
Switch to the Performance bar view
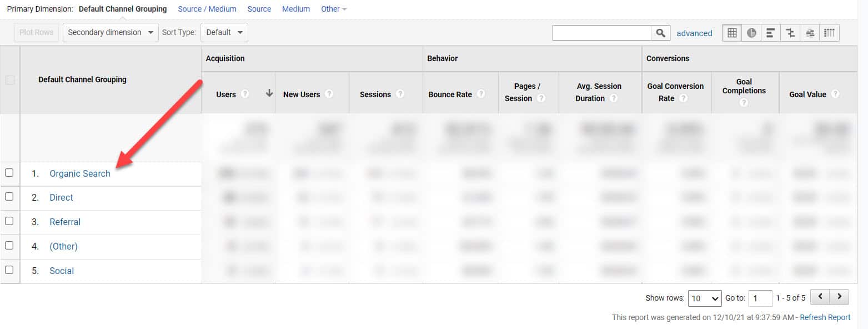[771, 33]
